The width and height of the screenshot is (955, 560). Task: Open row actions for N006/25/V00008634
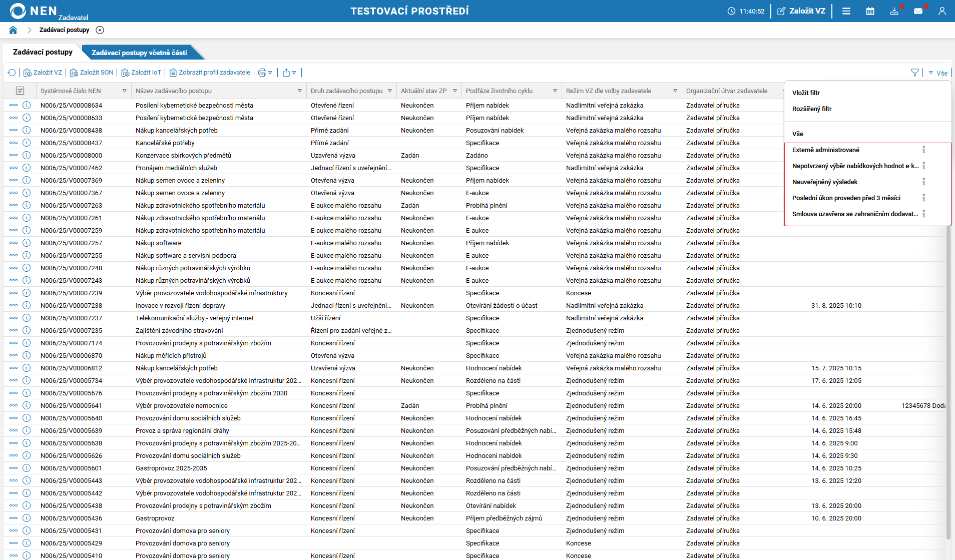click(x=14, y=105)
